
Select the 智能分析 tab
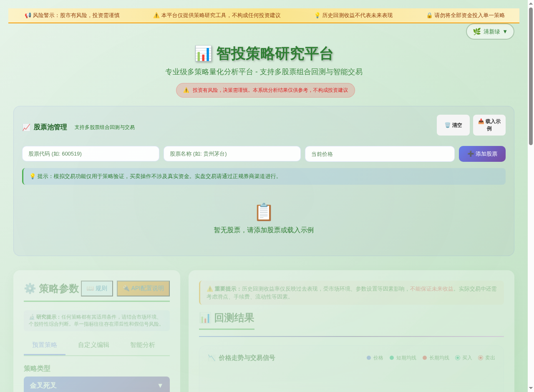coord(142,345)
